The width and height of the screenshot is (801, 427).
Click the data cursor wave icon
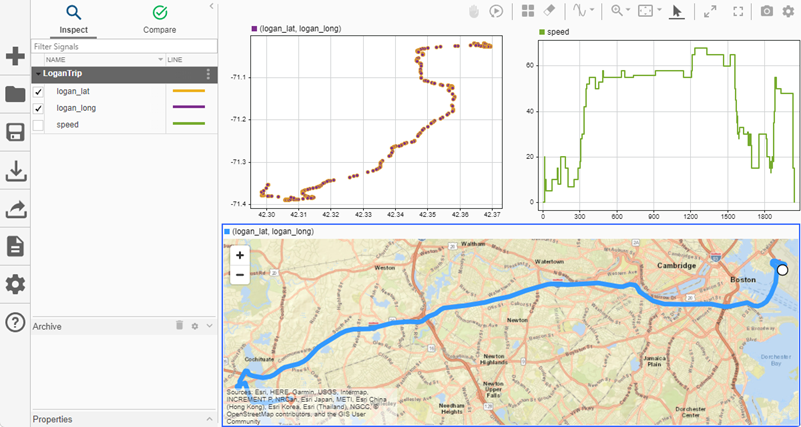click(x=579, y=11)
